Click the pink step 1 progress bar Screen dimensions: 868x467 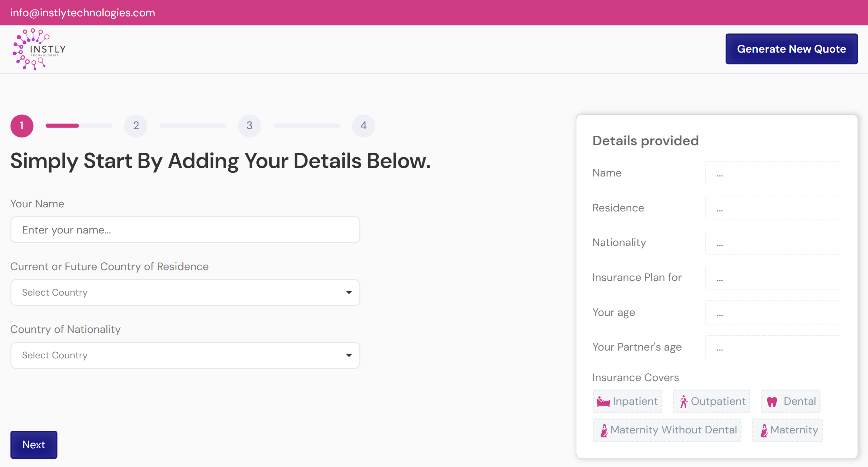(62, 126)
